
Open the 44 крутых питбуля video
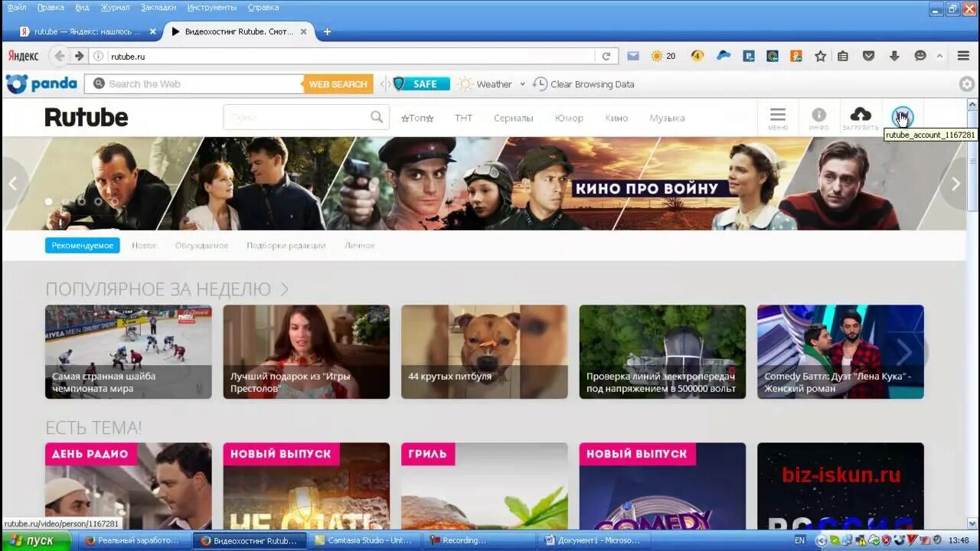coord(485,352)
